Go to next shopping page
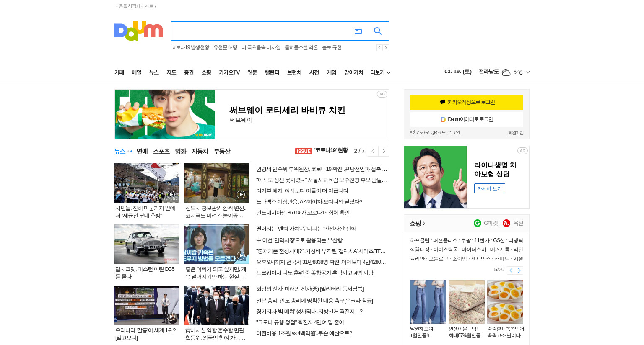644x345 pixels. click(x=519, y=270)
